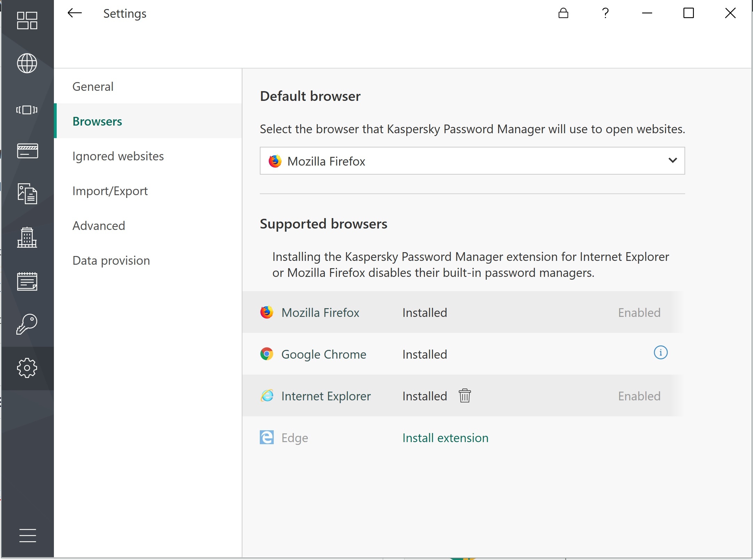753x560 pixels.
Task: Click the settings gear icon in sidebar
Action: [27, 368]
